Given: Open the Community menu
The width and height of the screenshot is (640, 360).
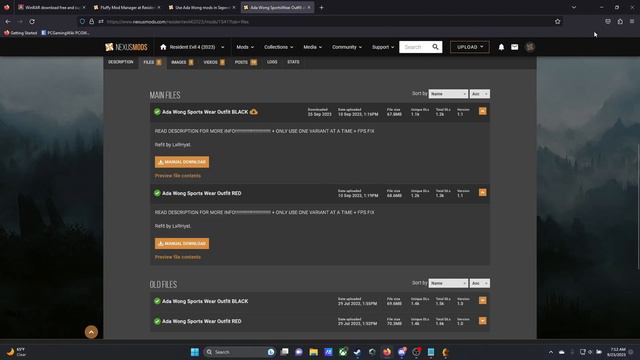Looking at the screenshot, I should point(347,47).
